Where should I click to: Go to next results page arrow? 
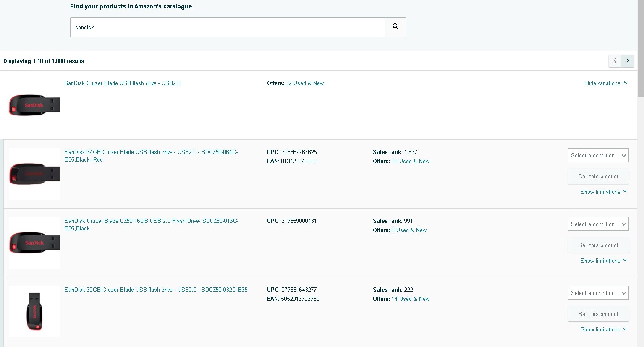coord(628,61)
